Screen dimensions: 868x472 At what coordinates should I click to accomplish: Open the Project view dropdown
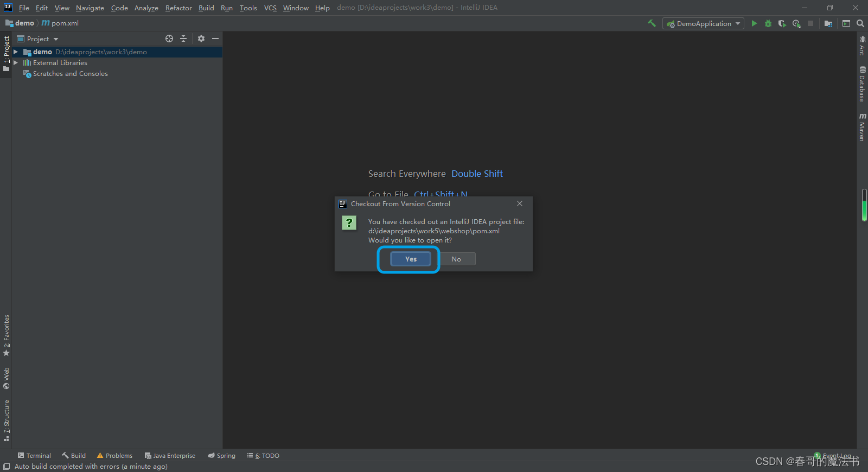[37, 39]
